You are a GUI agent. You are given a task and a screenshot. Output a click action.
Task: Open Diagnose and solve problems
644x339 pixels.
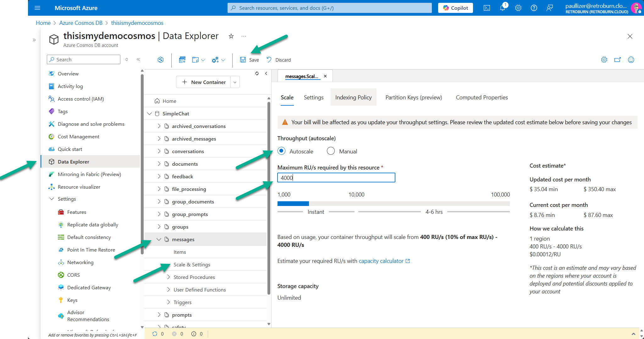[x=91, y=124]
